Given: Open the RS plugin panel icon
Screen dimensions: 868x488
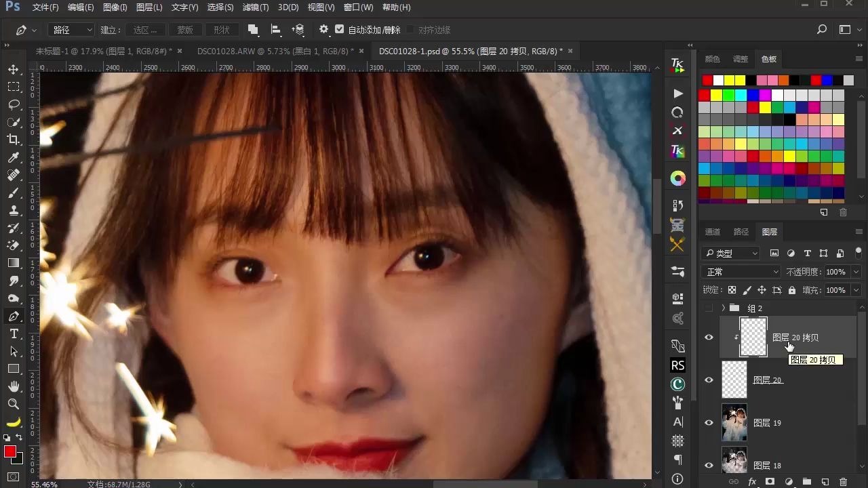Looking at the screenshot, I should (x=677, y=365).
